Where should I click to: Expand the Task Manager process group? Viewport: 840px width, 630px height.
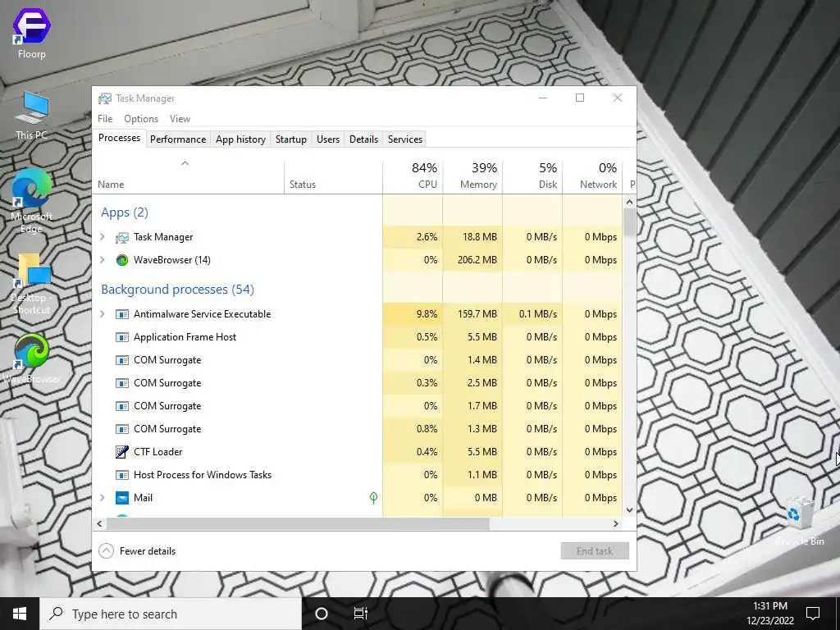(x=103, y=237)
